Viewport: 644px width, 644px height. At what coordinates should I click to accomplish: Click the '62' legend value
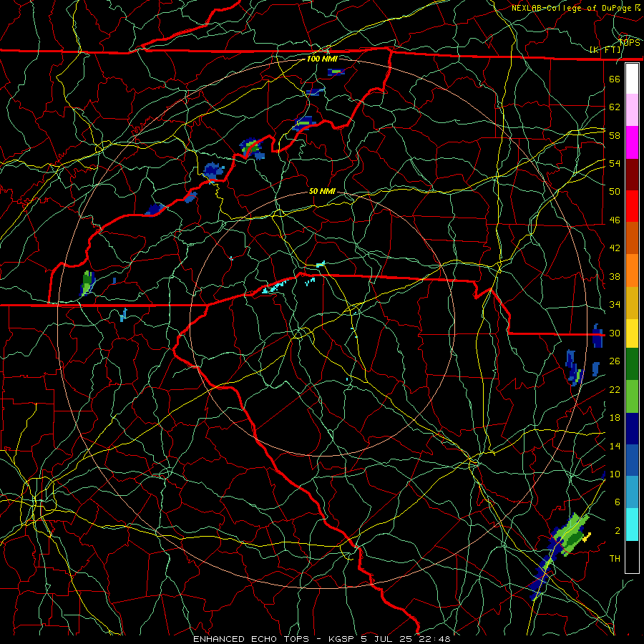coord(615,107)
